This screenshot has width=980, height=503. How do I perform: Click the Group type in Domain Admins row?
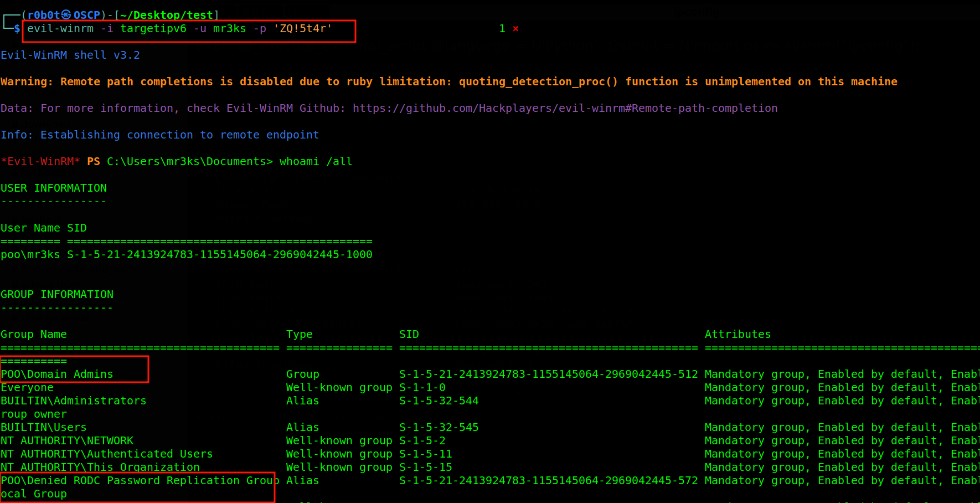[303, 374]
